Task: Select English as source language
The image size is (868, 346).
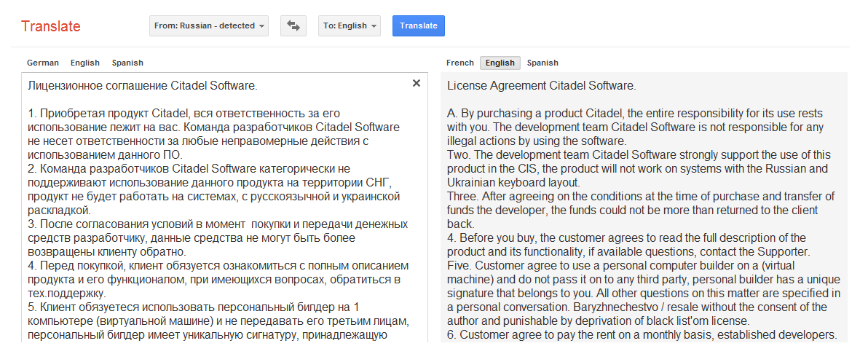Action: (84, 63)
